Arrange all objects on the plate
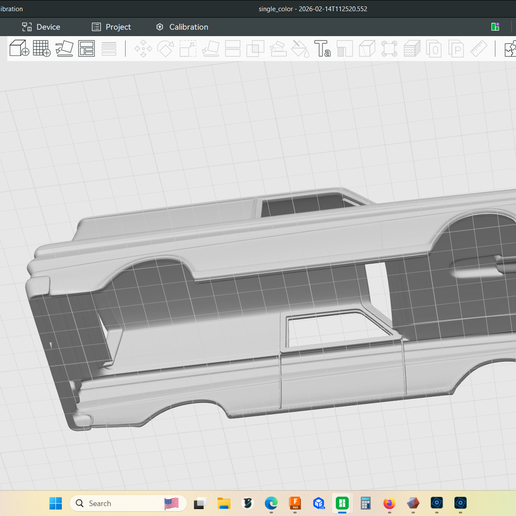 coord(86,48)
